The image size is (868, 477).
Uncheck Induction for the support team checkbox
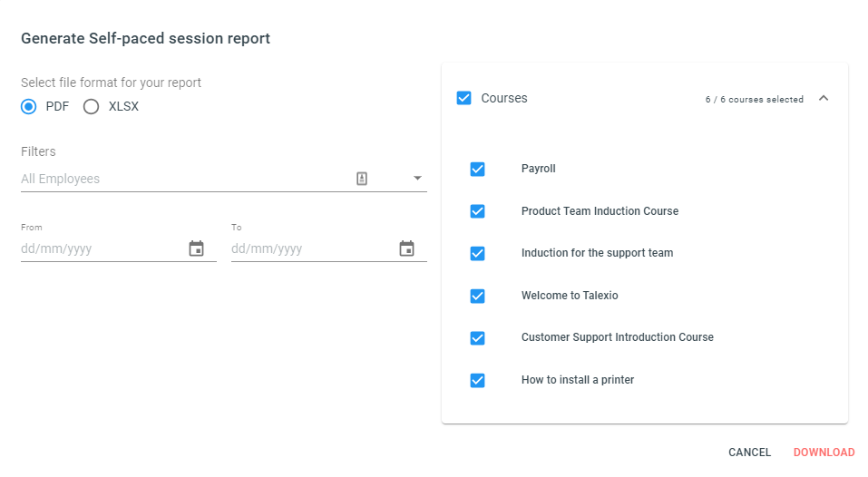[477, 253]
